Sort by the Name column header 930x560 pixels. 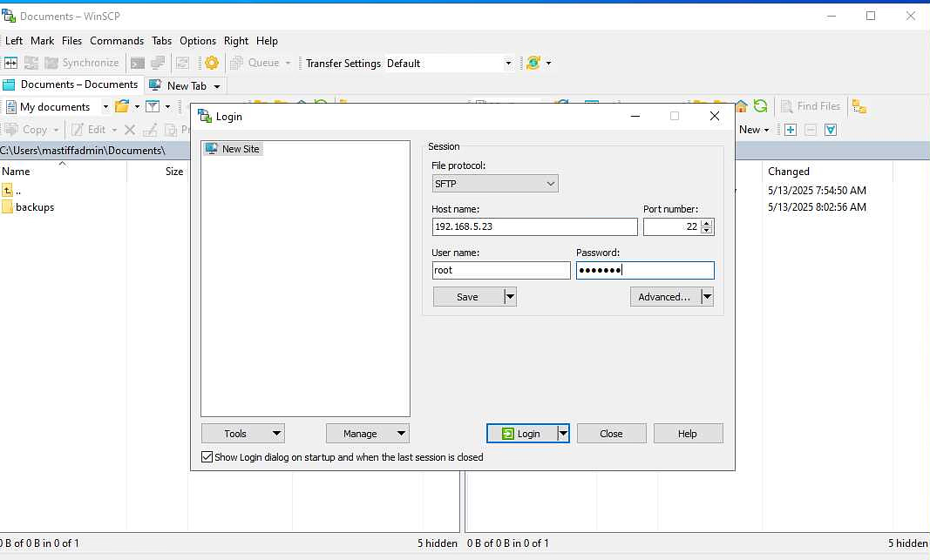(63, 172)
